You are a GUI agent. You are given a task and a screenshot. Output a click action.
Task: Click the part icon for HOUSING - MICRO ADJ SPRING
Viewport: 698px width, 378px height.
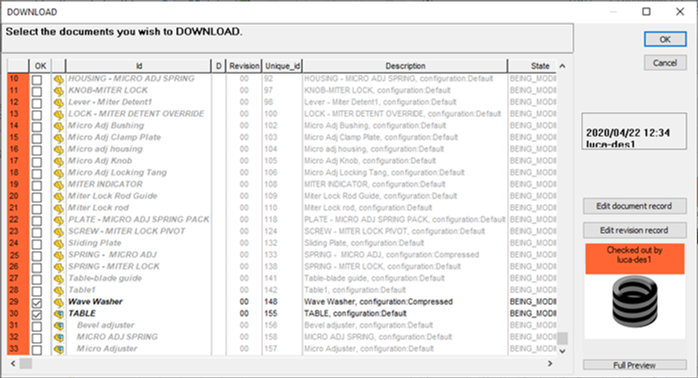(x=58, y=79)
